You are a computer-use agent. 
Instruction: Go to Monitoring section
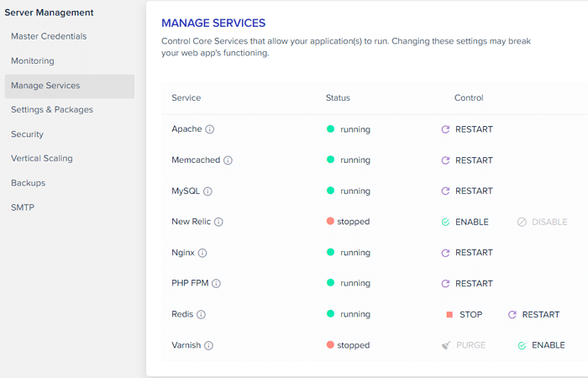point(33,60)
